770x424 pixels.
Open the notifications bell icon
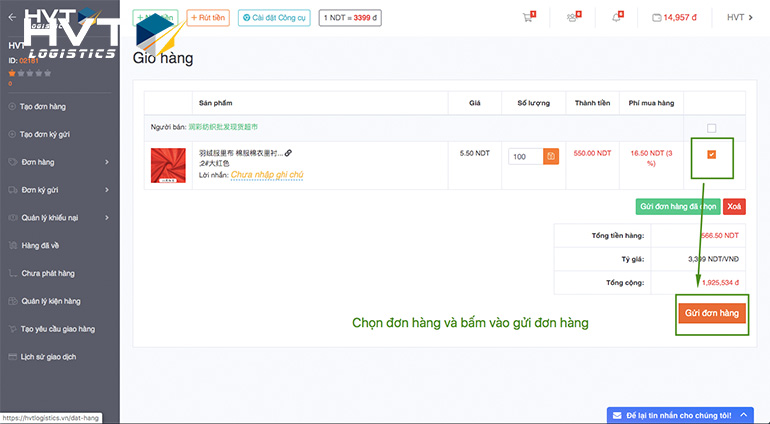616,18
